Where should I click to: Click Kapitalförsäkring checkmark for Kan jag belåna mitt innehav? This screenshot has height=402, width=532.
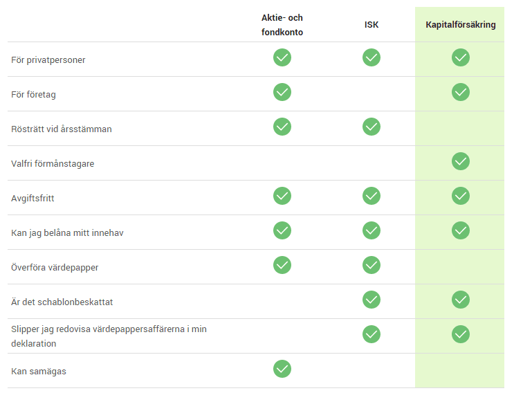[x=461, y=230]
